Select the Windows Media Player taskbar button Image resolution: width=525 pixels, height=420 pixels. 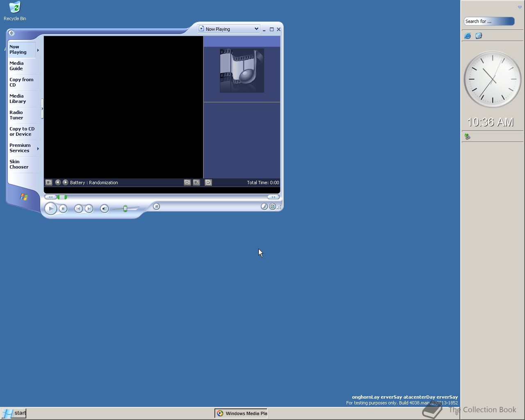click(241, 413)
